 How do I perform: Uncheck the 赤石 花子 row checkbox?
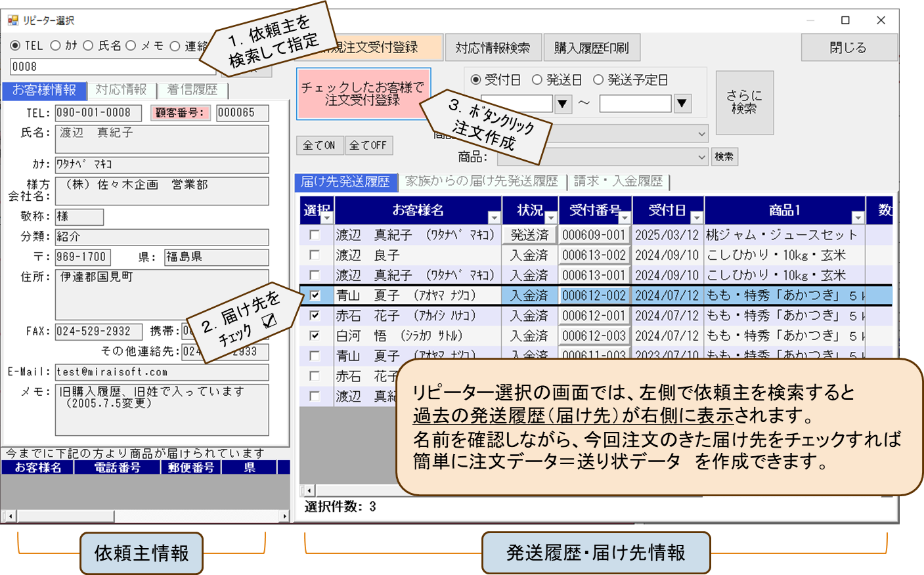tap(315, 316)
